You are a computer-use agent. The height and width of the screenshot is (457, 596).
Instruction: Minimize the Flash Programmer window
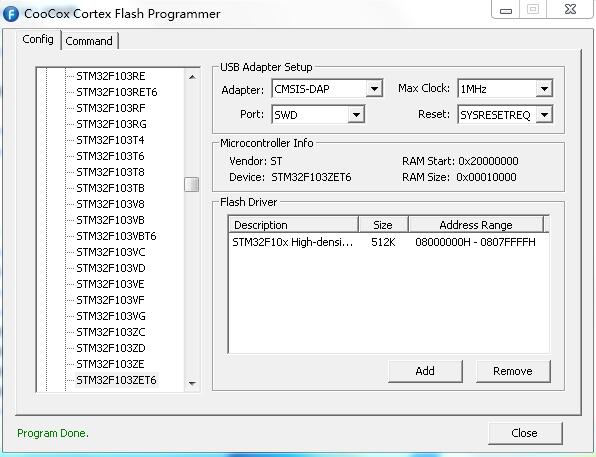pos(506,10)
